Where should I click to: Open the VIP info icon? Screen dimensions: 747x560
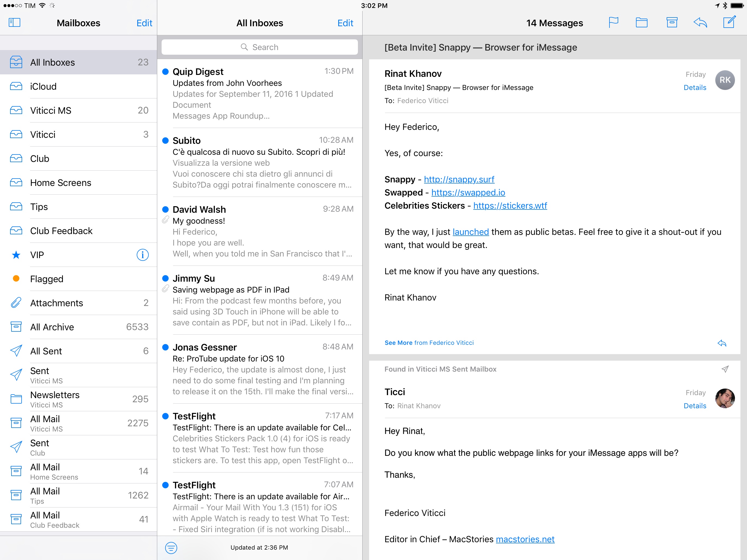pos(142,255)
